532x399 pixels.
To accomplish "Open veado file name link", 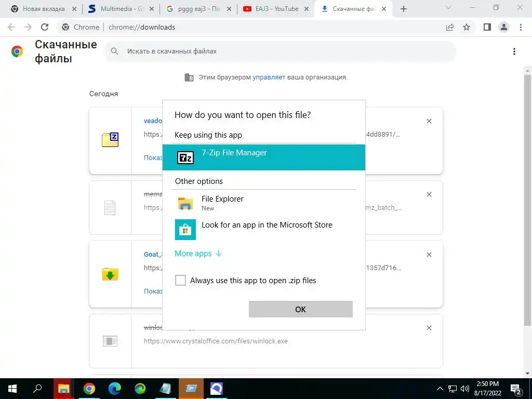I will [x=153, y=121].
